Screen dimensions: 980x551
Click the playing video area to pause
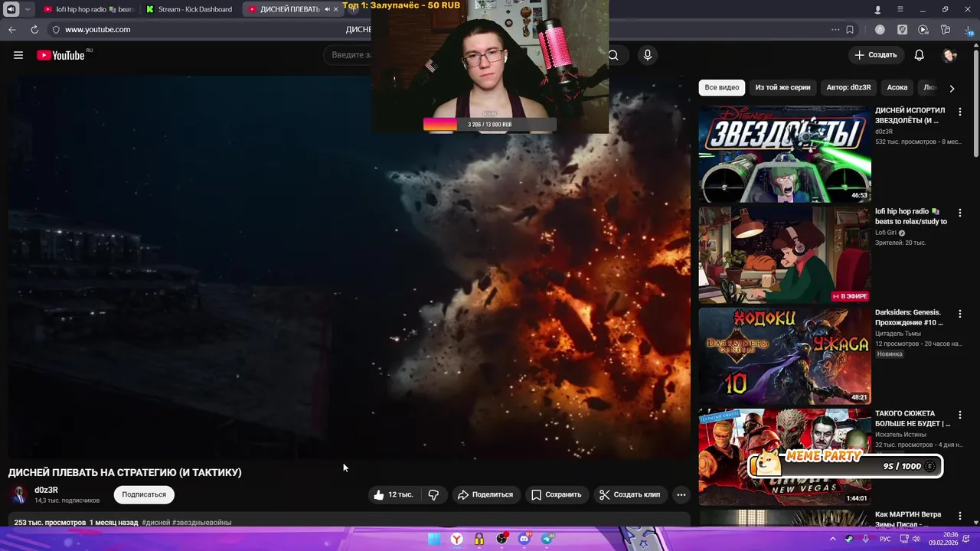349,268
